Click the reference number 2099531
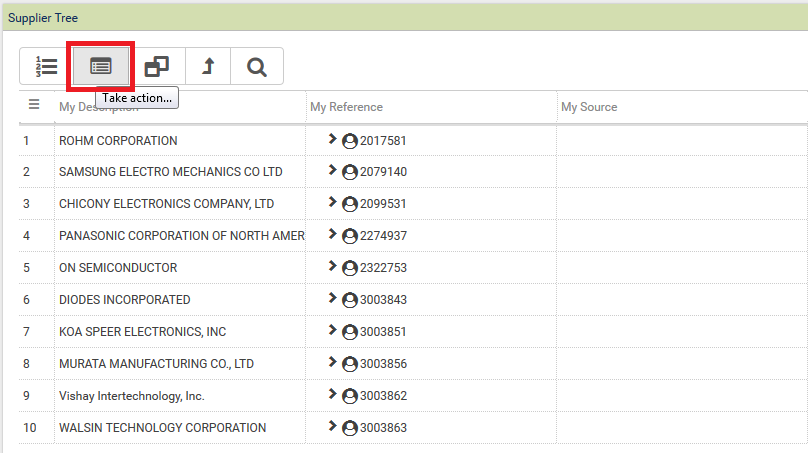The image size is (808, 453). pyautogui.click(x=383, y=204)
